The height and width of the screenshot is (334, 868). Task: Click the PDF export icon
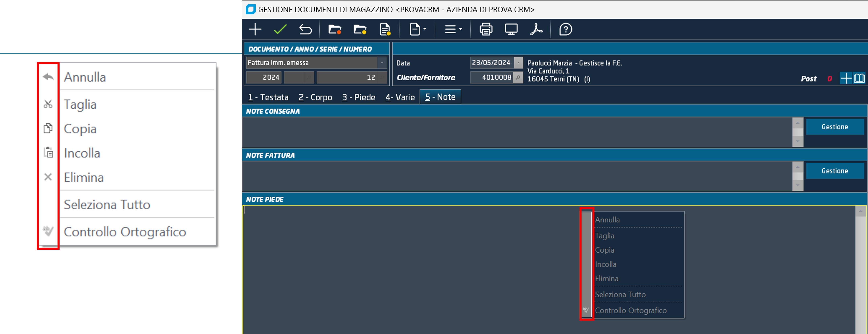(536, 29)
